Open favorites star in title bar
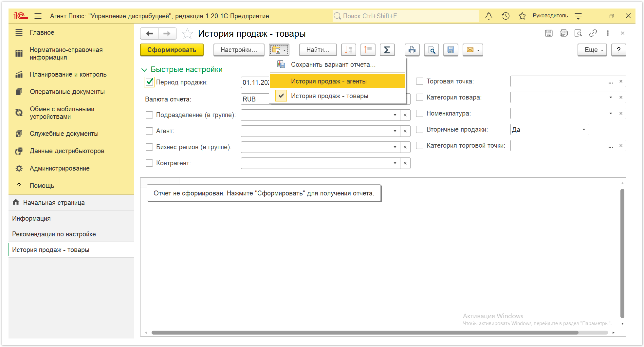The image size is (644, 347). click(522, 16)
